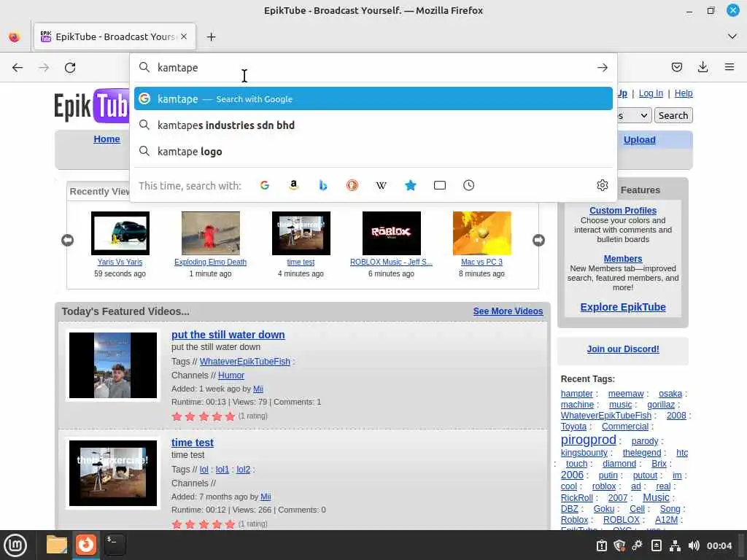Choose the 'kamtape logo' suggestion
The width and height of the screenshot is (747, 560).
[x=373, y=152]
